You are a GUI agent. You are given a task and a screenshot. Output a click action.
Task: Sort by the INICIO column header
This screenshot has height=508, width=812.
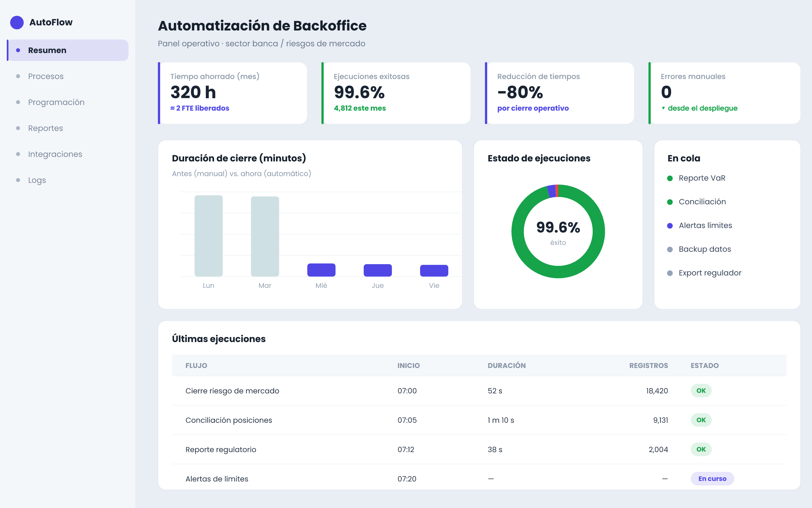click(409, 365)
